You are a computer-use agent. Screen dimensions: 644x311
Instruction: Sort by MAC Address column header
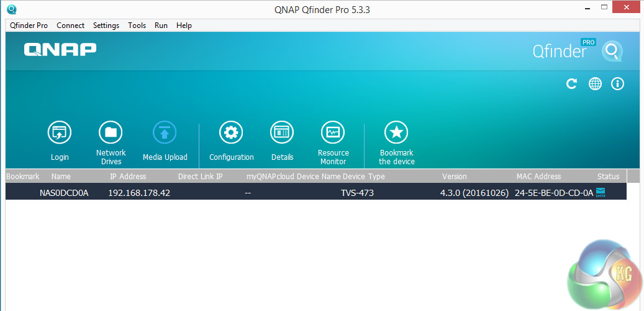[538, 177]
